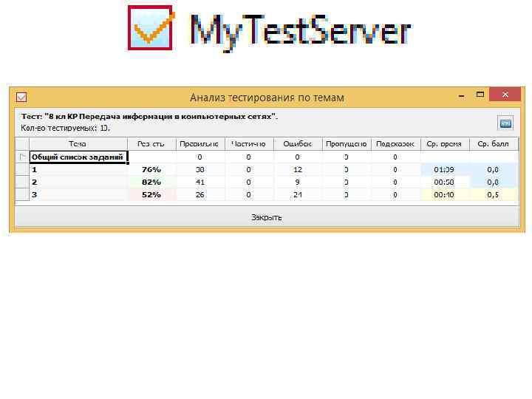Click the errors cell with value 24

(x=298, y=195)
